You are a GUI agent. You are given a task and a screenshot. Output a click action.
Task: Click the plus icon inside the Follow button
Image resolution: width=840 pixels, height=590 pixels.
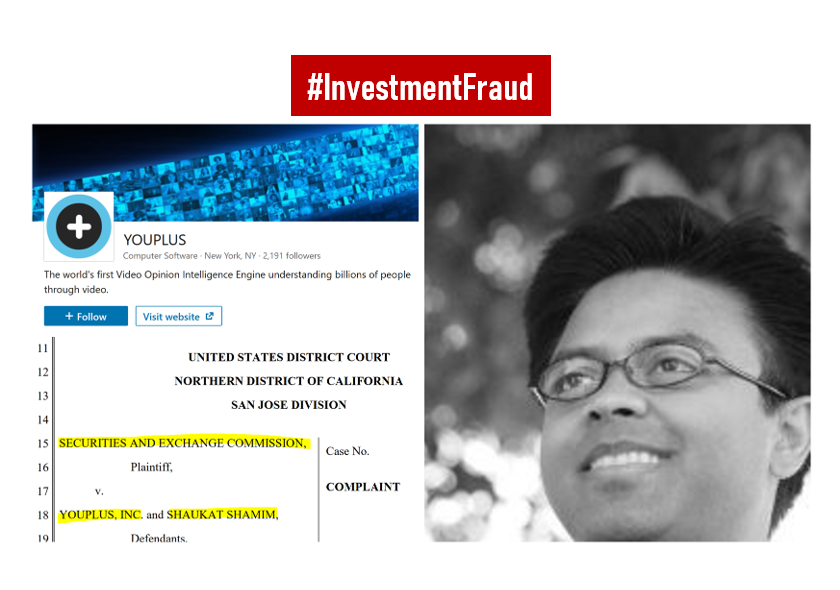(x=69, y=316)
